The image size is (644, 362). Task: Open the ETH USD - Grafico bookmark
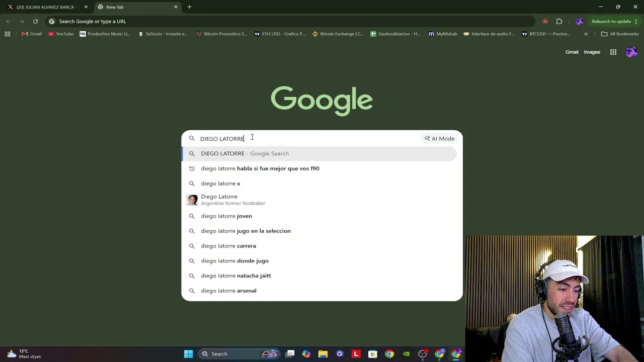(280, 34)
